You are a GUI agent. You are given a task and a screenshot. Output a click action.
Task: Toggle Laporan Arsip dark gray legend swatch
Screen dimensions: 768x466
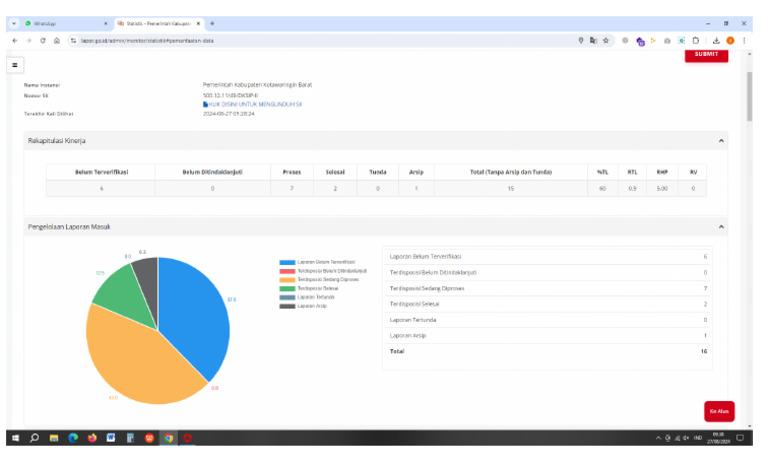point(287,306)
